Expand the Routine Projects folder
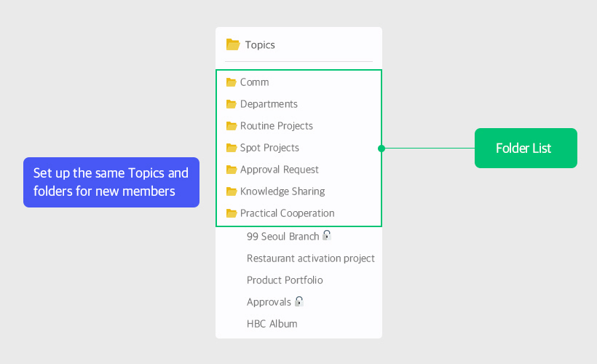The height and width of the screenshot is (364, 597). tap(277, 126)
